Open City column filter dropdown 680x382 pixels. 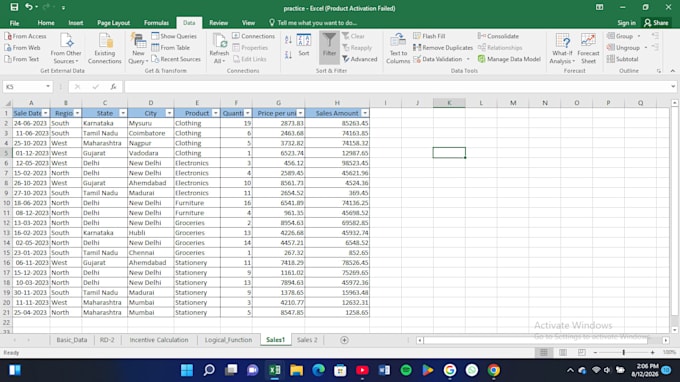pyautogui.click(x=169, y=113)
